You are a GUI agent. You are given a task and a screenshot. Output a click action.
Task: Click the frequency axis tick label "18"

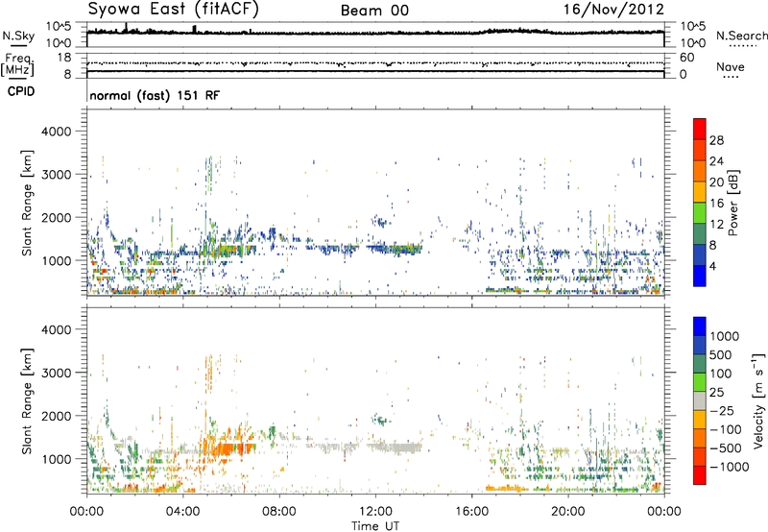[64, 57]
